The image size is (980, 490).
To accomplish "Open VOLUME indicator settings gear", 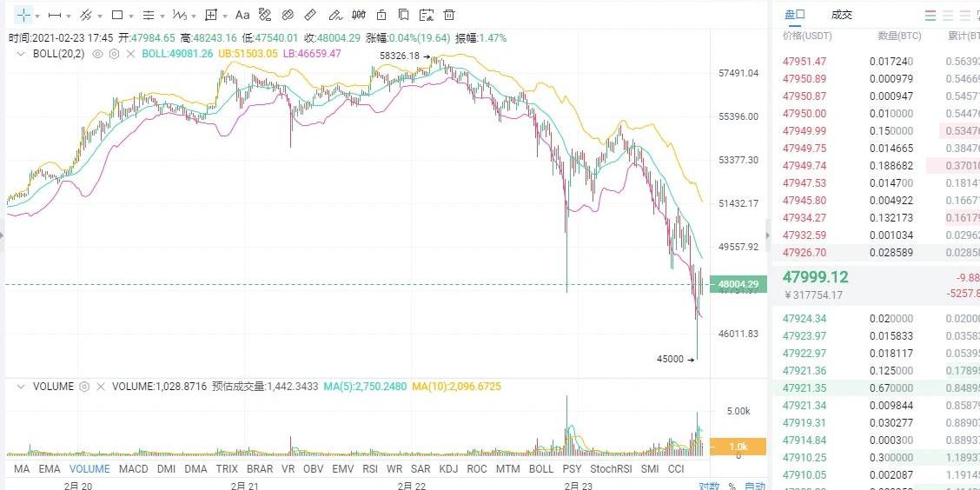I will coord(84,387).
